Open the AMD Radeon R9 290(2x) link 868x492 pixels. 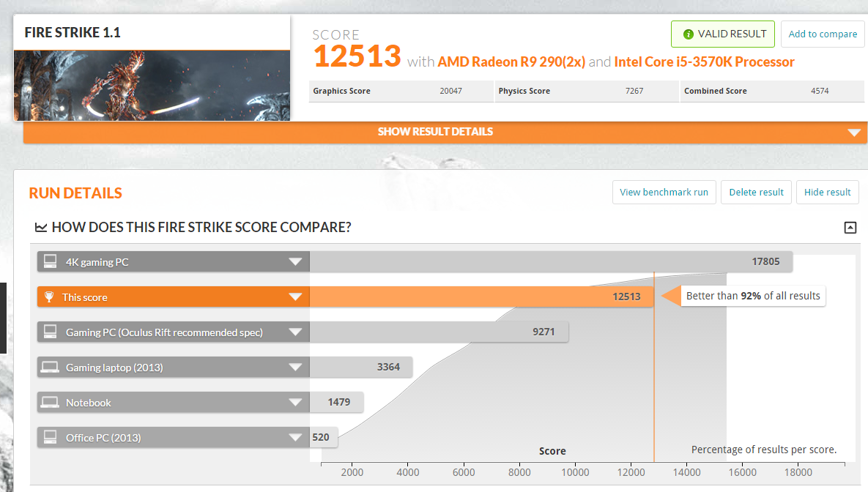point(511,62)
